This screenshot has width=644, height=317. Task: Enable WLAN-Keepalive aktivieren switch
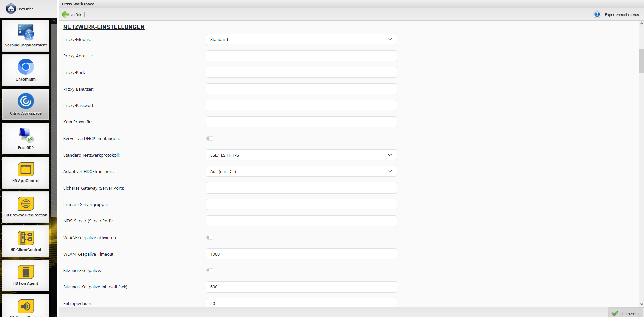pyautogui.click(x=210, y=237)
